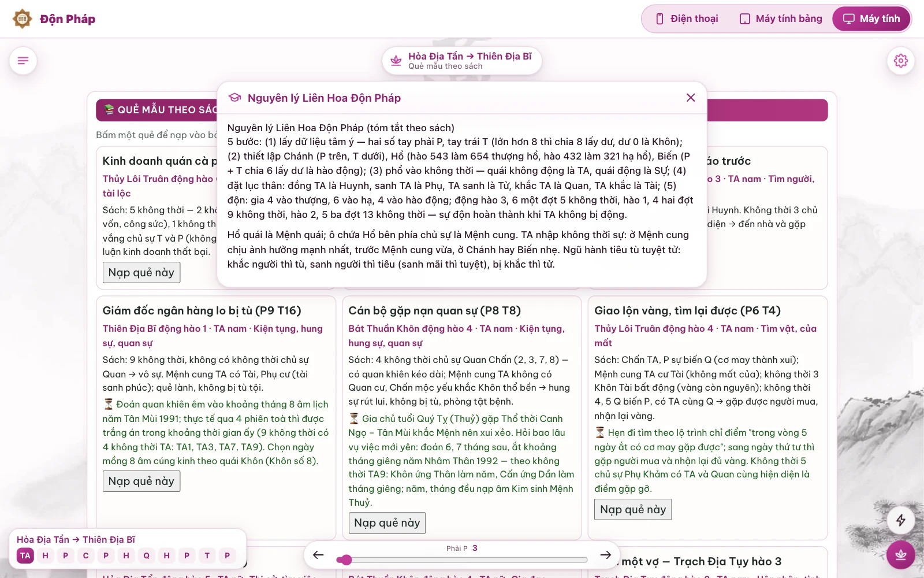Click the right arrow beside the slider
This screenshot has width=924, height=578.
tap(606, 555)
